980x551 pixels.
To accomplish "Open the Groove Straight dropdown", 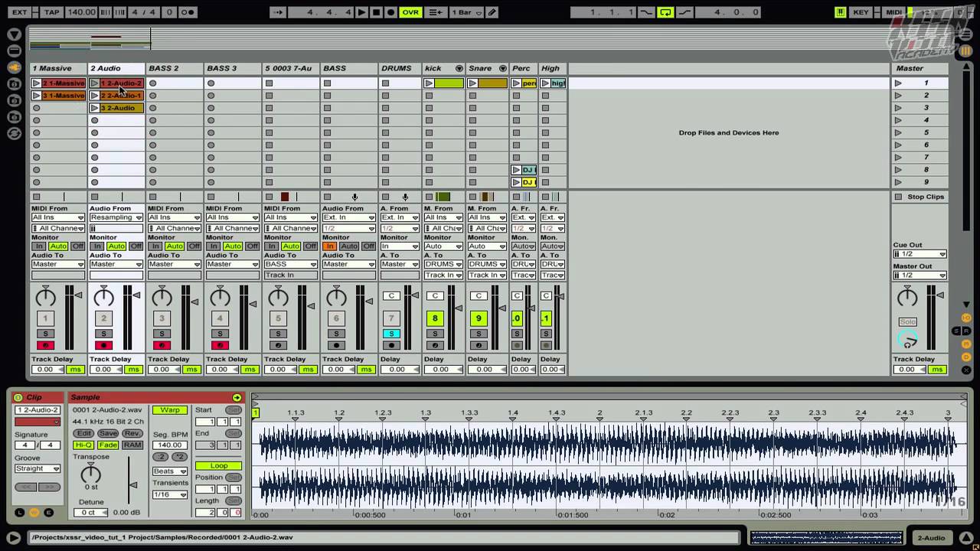I will click(x=38, y=468).
